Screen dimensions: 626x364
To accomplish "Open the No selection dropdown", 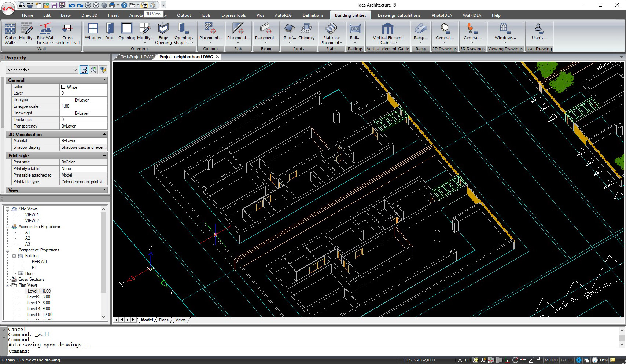I will coord(42,70).
